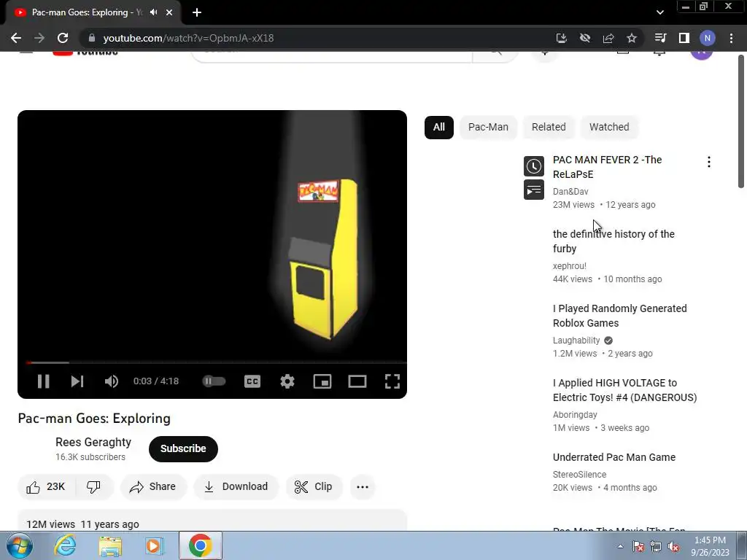Image resolution: width=747 pixels, height=560 pixels.
Task: Skip to the next video
Action: pyautogui.click(x=77, y=381)
